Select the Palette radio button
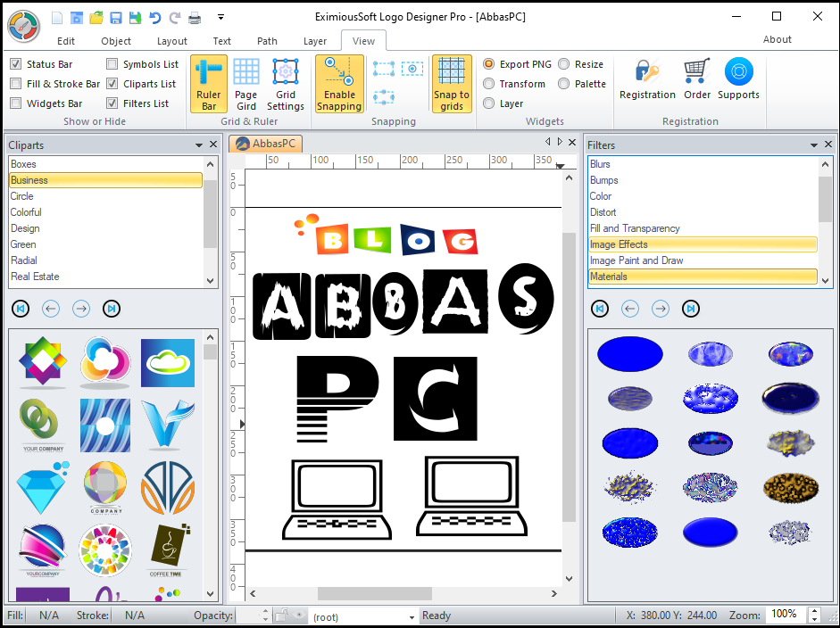This screenshot has width=840, height=628. click(x=563, y=84)
